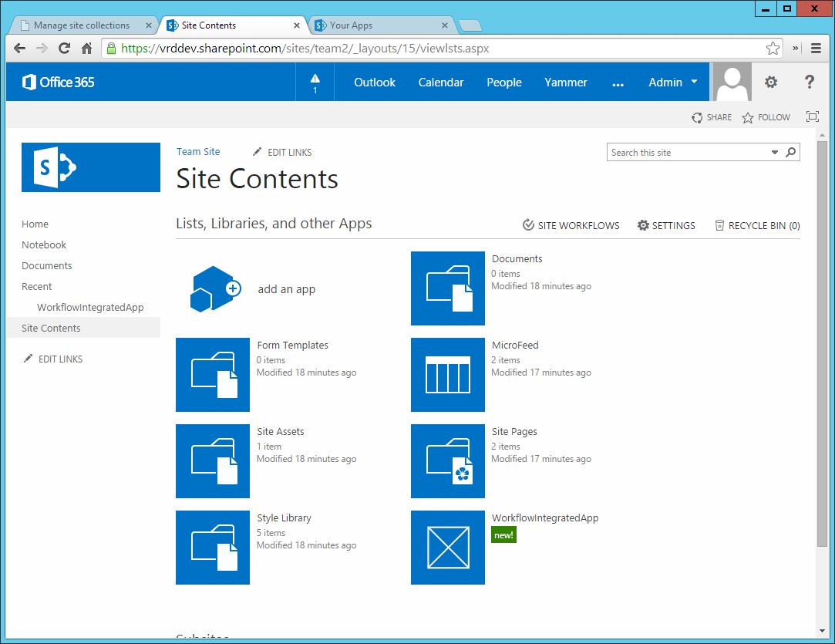Click the search magnifier icon
This screenshot has width=835, height=644.
tap(791, 153)
